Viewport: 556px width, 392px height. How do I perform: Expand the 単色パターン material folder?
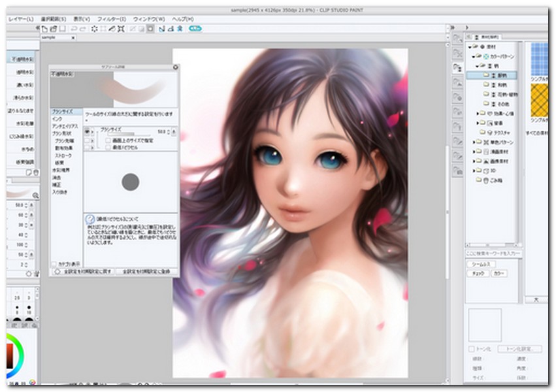[474, 142]
